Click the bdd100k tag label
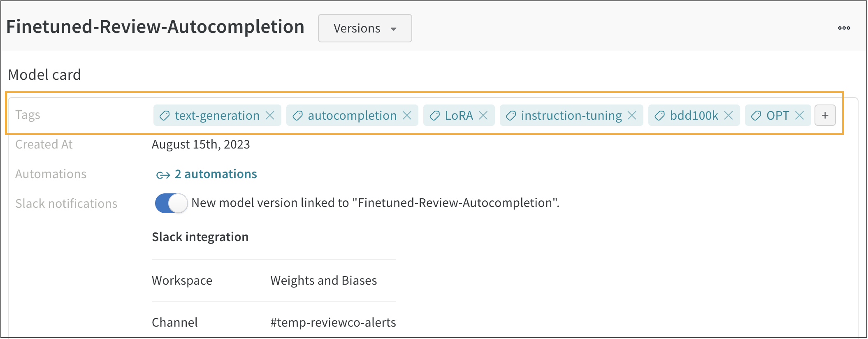868x339 pixels. click(x=694, y=116)
